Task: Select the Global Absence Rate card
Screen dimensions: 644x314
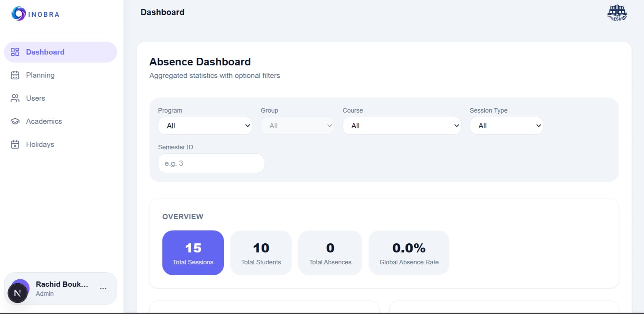Action: (x=409, y=253)
